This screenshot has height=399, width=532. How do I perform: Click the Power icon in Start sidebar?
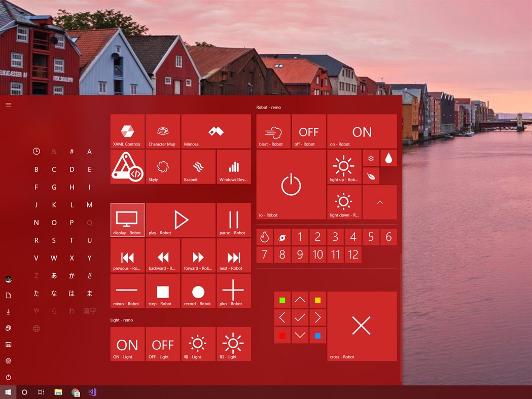coord(9,377)
